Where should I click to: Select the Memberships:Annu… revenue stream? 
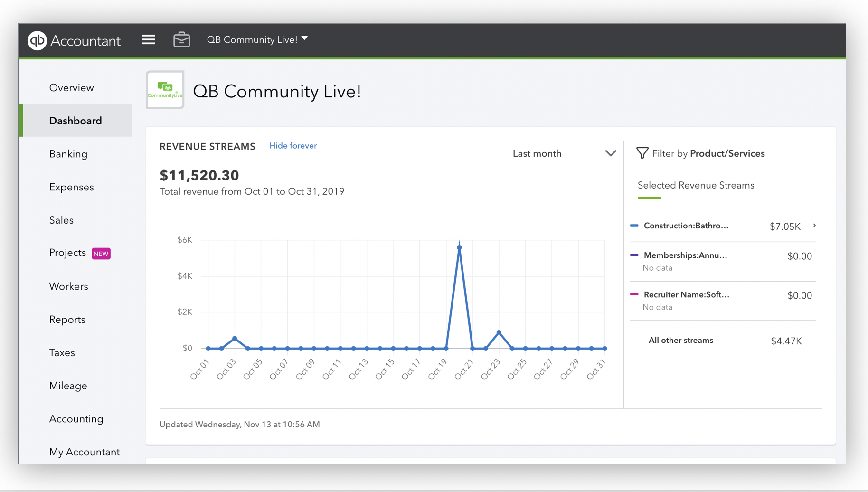[x=723, y=262]
